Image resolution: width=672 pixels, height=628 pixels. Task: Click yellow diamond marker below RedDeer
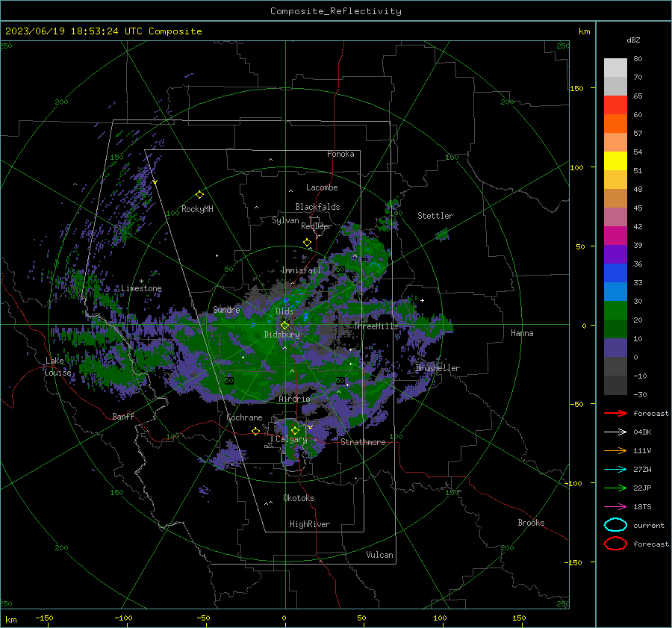307,243
